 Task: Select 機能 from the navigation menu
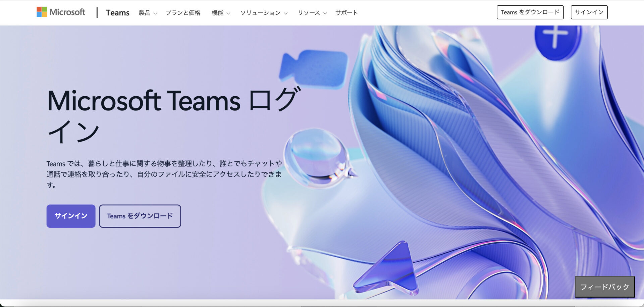[x=218, y=13]
